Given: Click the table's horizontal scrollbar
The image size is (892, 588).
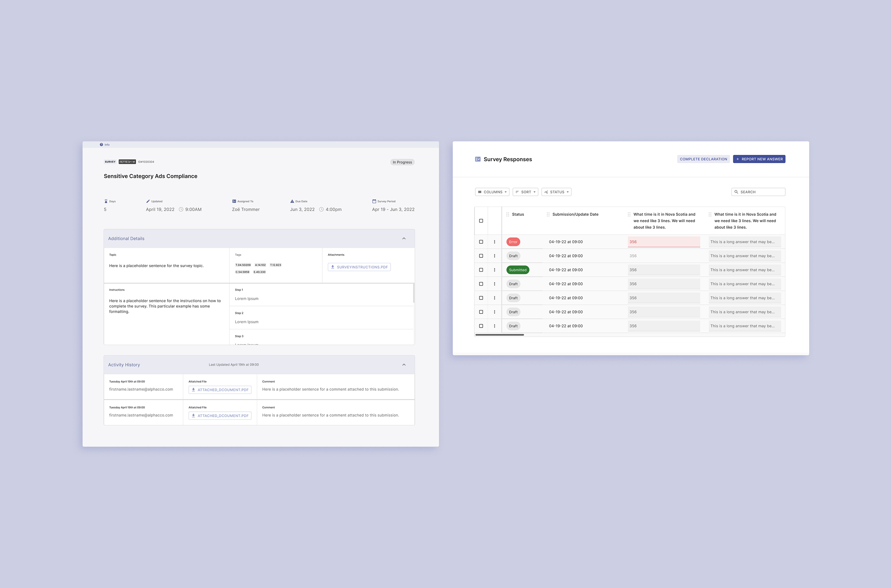Looking at the screenshot, I should click(499, 335).
